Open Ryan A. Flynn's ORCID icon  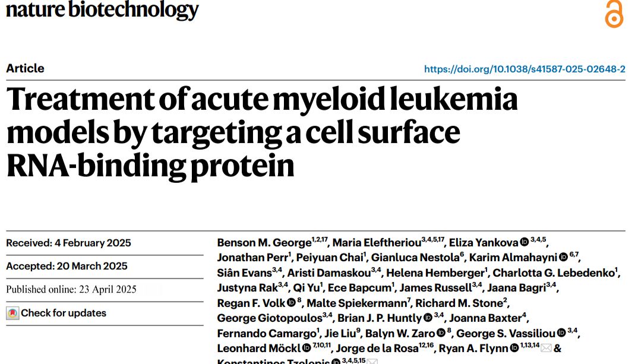(x=514, y=349)
